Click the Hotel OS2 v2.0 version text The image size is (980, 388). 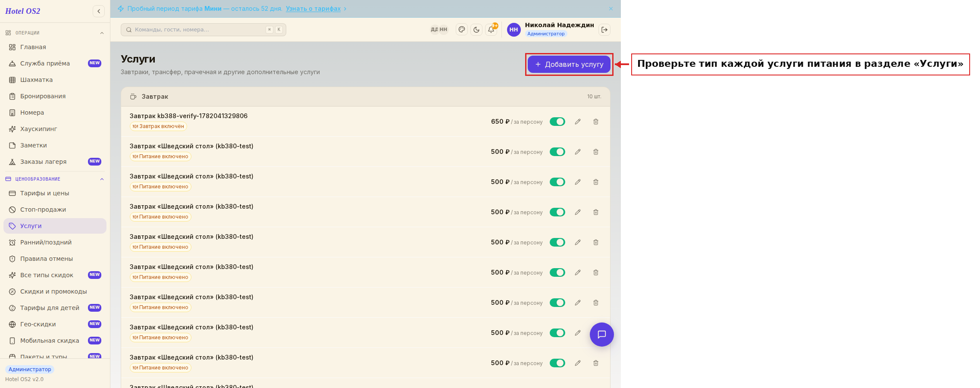[24, 379]
